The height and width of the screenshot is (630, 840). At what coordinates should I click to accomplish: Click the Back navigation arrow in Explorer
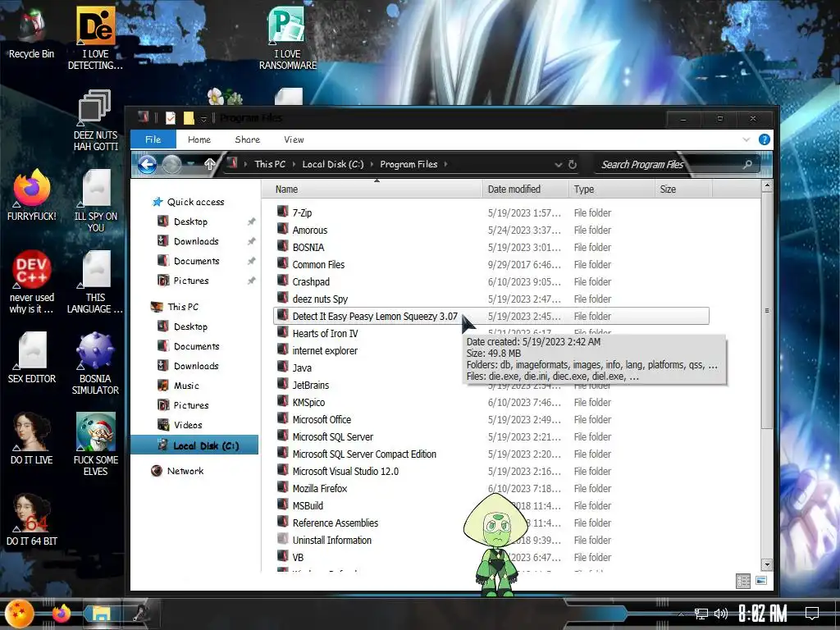(147, 164)
